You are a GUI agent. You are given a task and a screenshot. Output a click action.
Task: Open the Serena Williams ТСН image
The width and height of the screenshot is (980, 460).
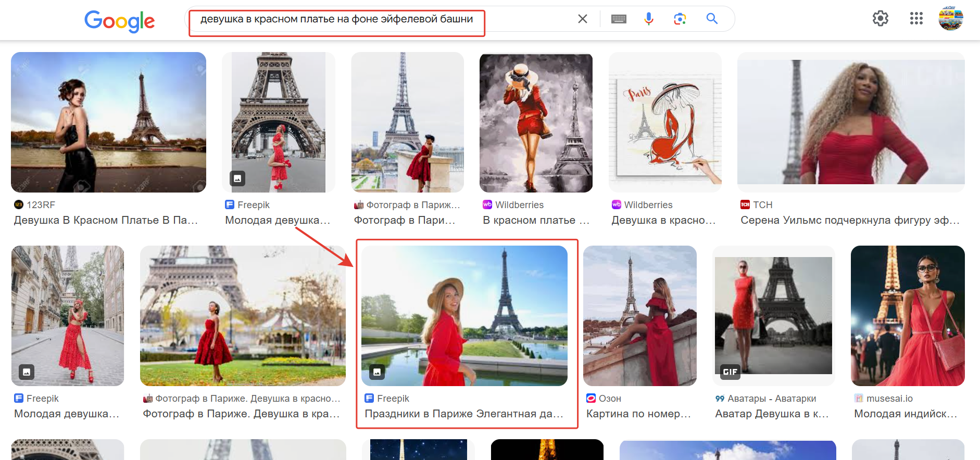tap(851, 122)
